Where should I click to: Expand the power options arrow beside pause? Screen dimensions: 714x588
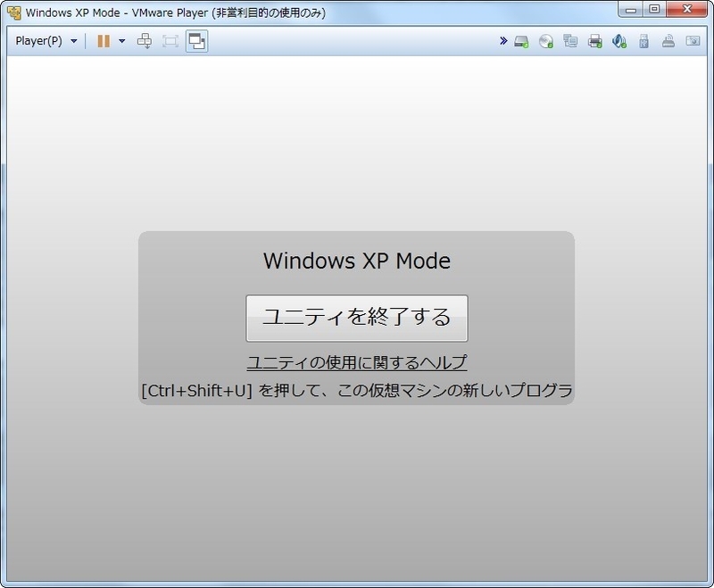click(x=121, y=41)
